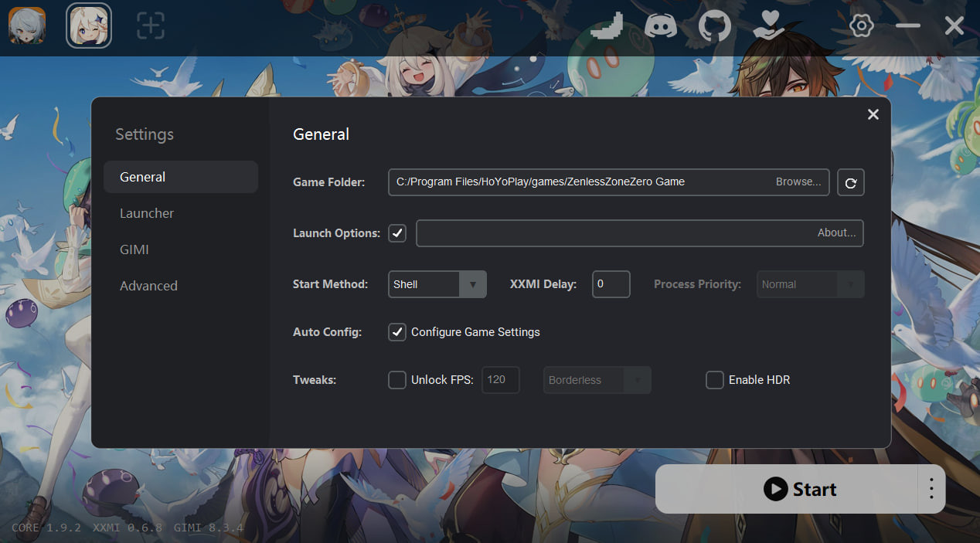Click the XXMI 0.6.8 version text
980x543 pixels.
point(128,528)
